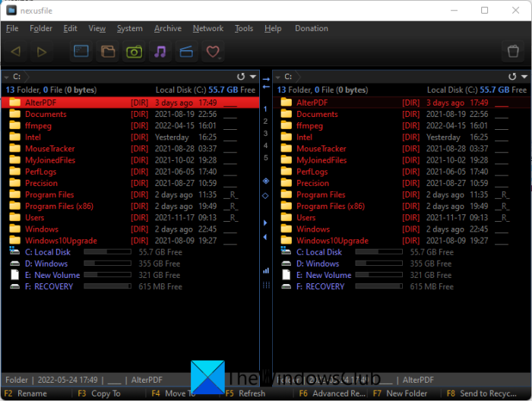Screen dimensions: 532x401
Task: Go forward with the right arrow toolbar icon
Action: pyautogui.click(x=41, y=52)
